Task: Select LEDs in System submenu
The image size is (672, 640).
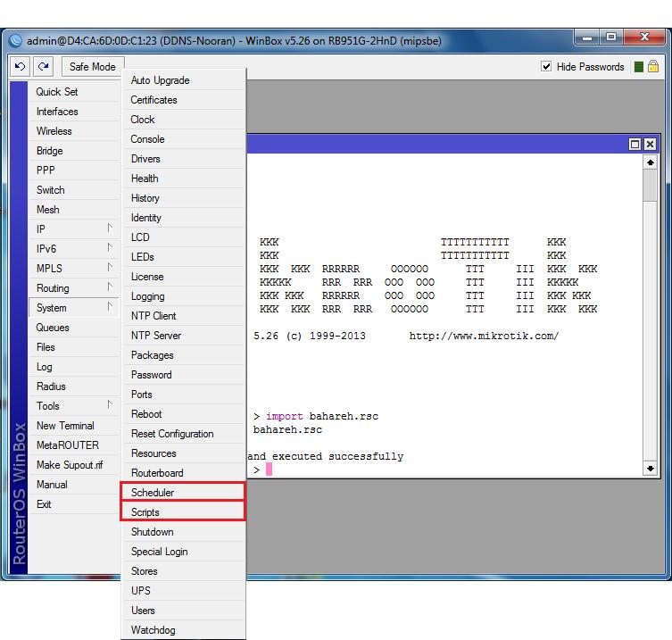Action: coord(184,257)
